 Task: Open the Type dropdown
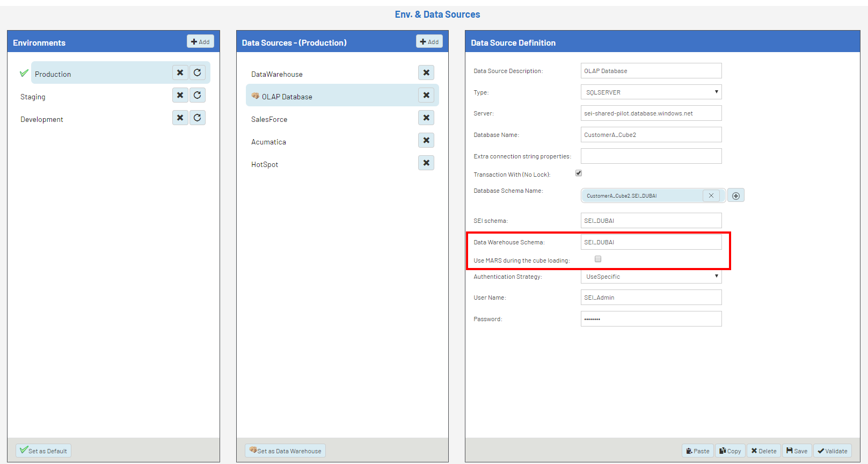(x=651, y=92)
